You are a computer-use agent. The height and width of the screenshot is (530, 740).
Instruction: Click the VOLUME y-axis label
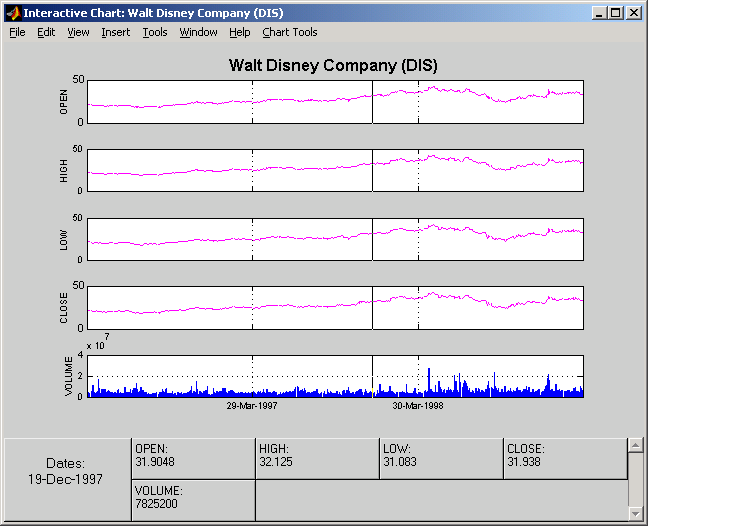tap(69, 376)
